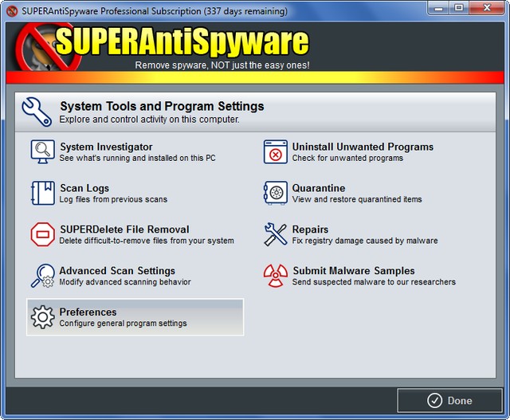The width and height of the screenshot is (510, 420).
Task: Open the Quarantine label text
Action: coord(319,188)
